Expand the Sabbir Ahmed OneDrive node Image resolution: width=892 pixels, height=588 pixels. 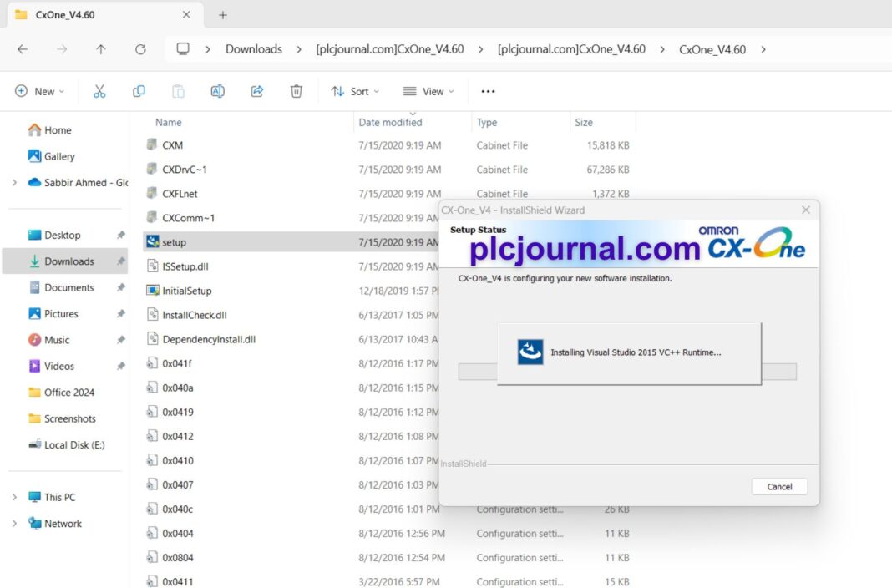tap(15, 183)
